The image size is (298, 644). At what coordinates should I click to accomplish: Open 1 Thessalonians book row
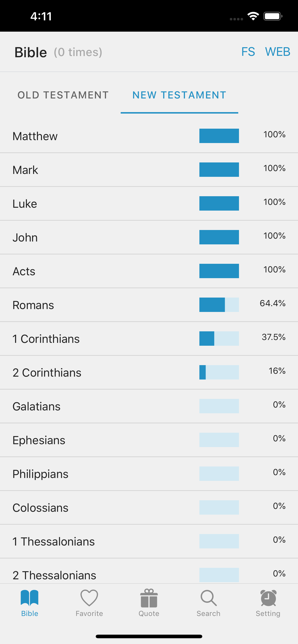pos(149,541)
